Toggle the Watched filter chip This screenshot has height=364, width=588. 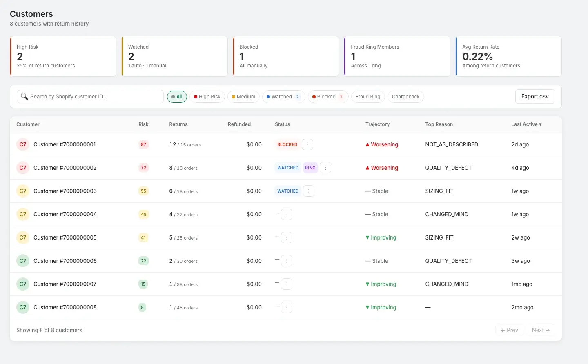click(283, 97)
